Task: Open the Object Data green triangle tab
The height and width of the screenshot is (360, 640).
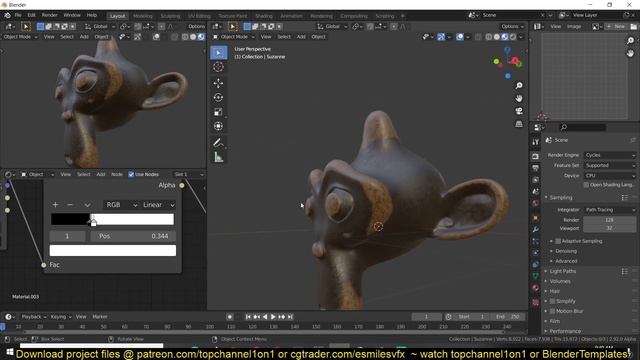Action: point(536,276)
